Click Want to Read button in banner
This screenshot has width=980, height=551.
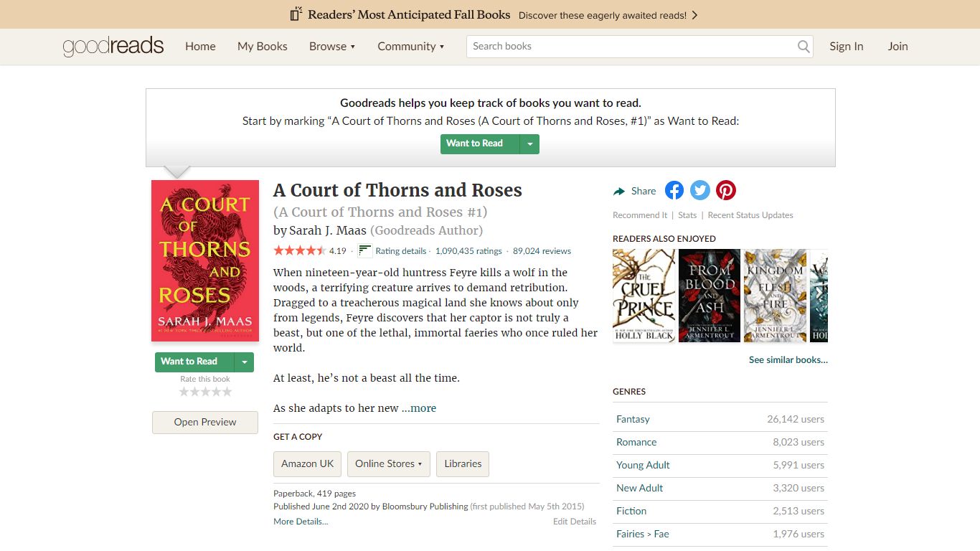click(481, 143)
